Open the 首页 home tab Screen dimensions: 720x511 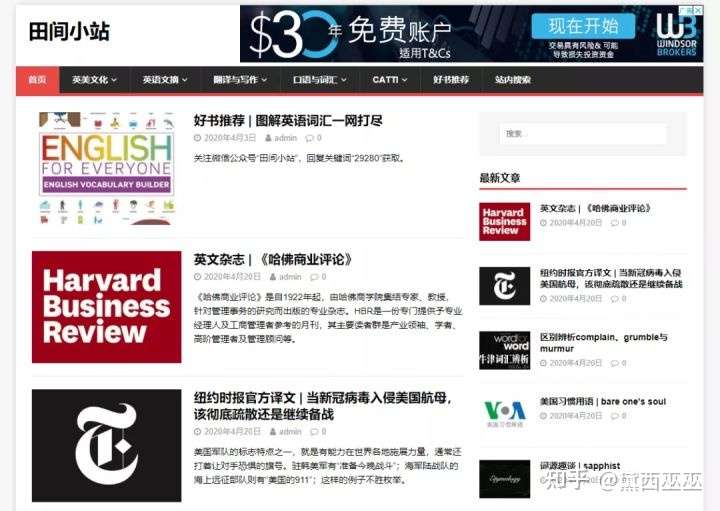click(x=38, y=80)
